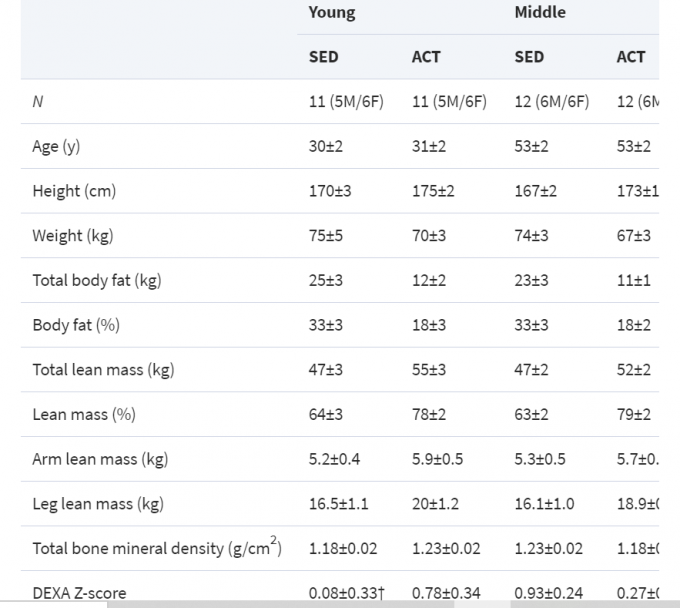
Task: Click the SED subheader under Middle
Action: [529, 57]
